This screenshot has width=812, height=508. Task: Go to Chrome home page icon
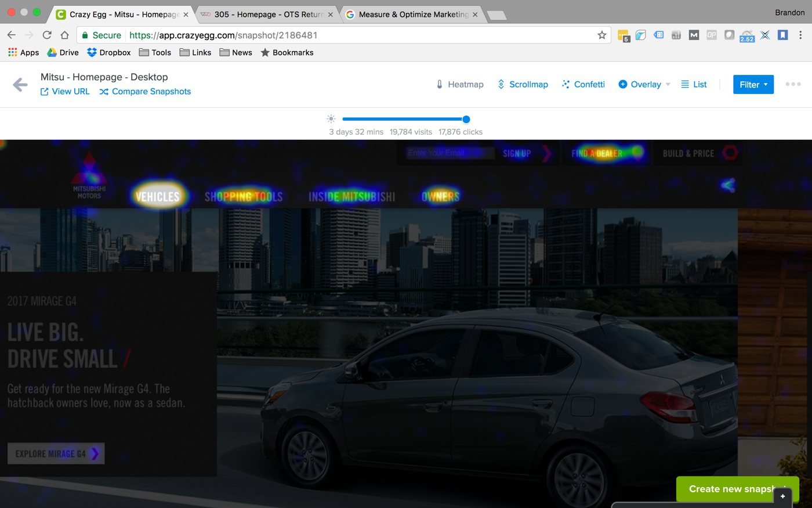pos(65,35)
